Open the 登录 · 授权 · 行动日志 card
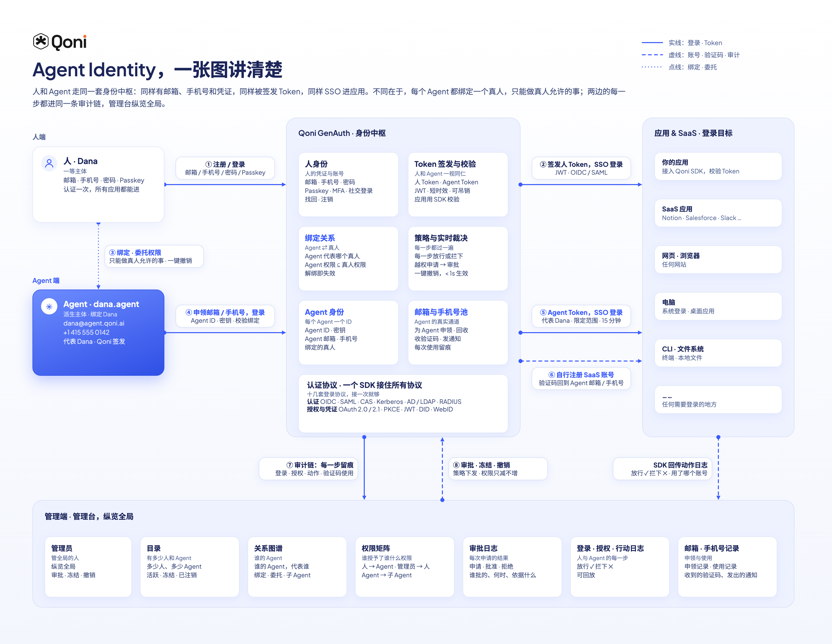The image size is (832, 644). click(619, 567)
